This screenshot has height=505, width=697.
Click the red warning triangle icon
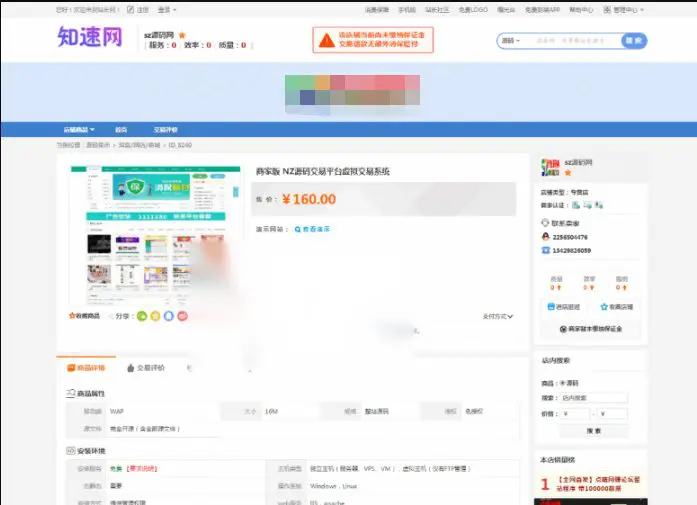pyautogui.click(x=327, y=40)
